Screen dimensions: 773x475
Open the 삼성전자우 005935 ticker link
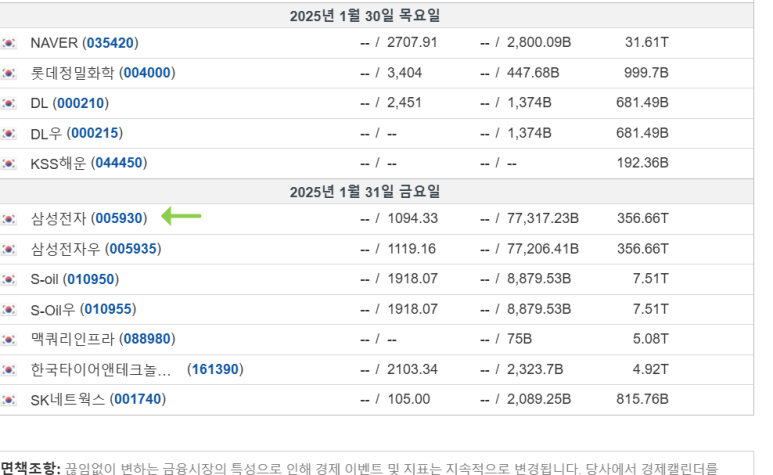133,249
